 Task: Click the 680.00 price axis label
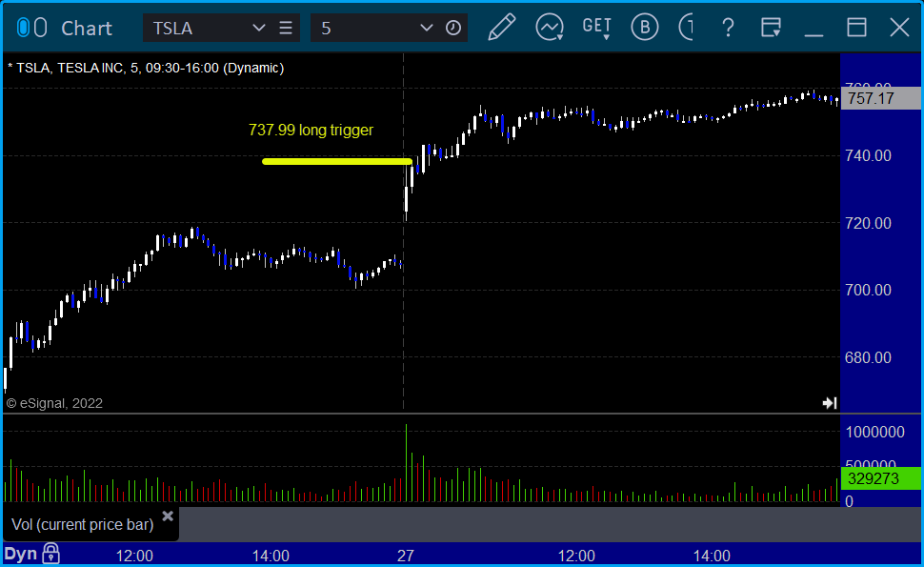[868, 357]
